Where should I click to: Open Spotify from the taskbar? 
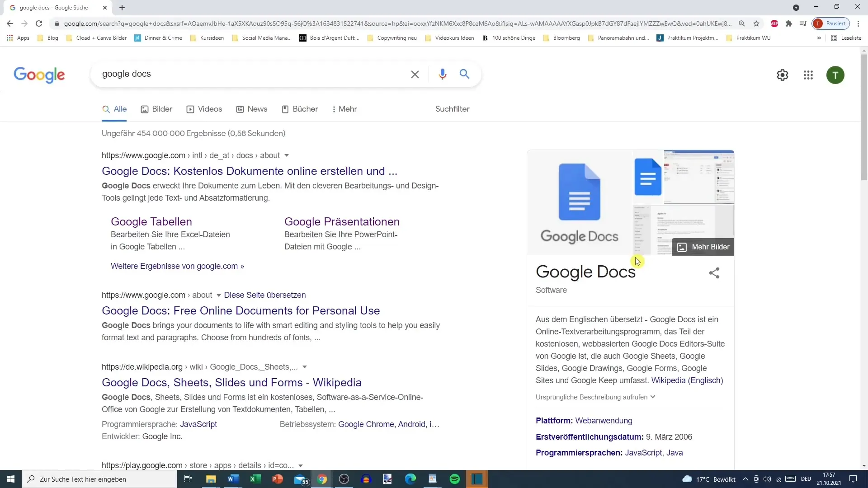click(x=455, y=479)
